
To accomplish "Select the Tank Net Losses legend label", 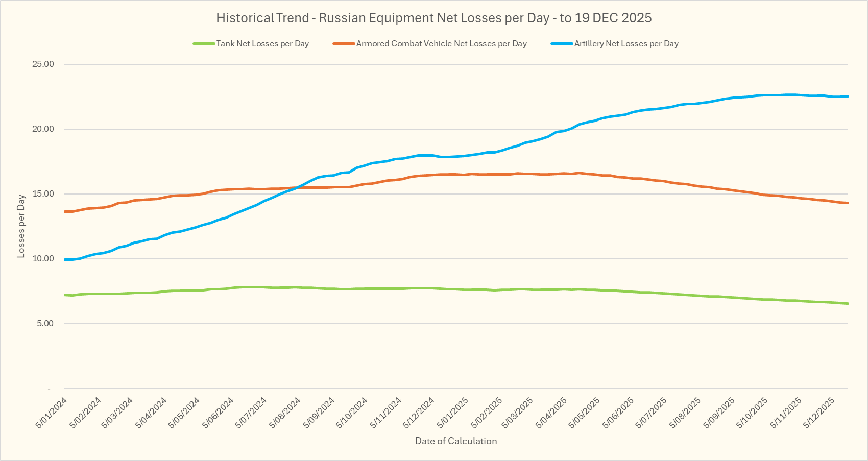I will [x=262, y=44].
